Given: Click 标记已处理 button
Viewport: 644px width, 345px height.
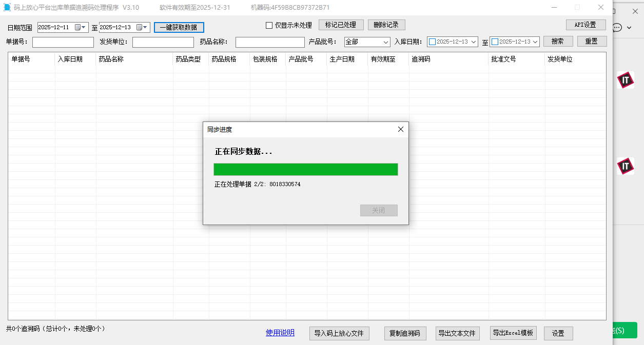Looking at the screenshot, I should coord(341,25).
